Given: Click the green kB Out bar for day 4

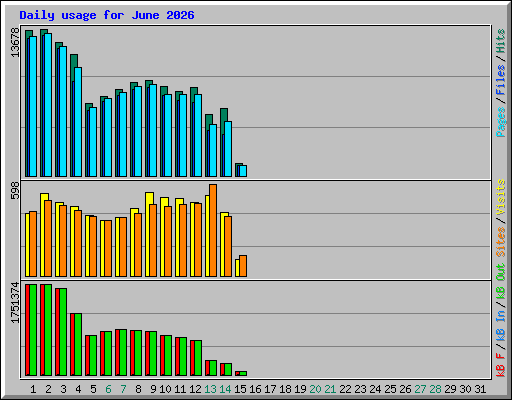Looking at the screenshot, I should (78, 344).
